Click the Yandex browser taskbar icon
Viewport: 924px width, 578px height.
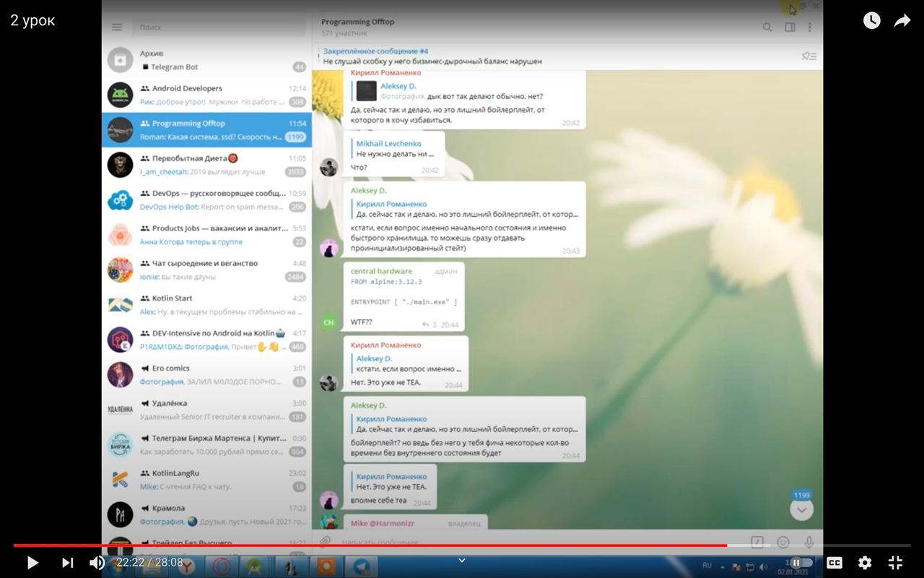187,566
